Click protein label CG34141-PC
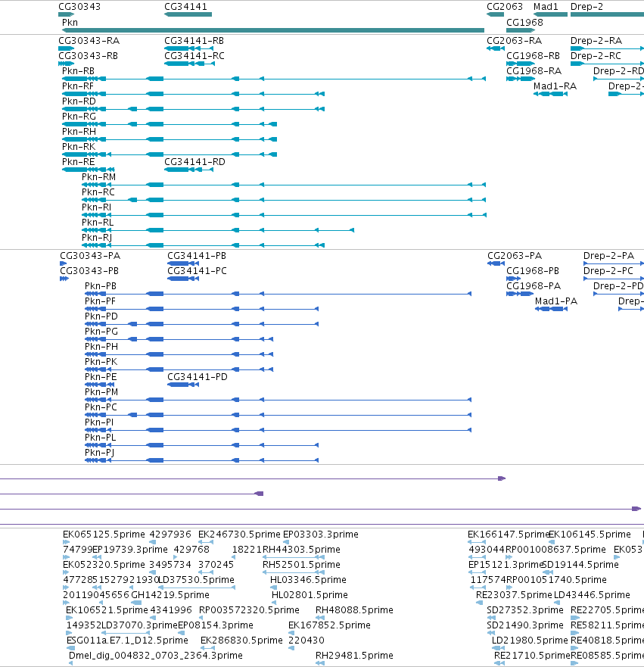The width and height of the screenshot is (644, 667). click(198, 271)
